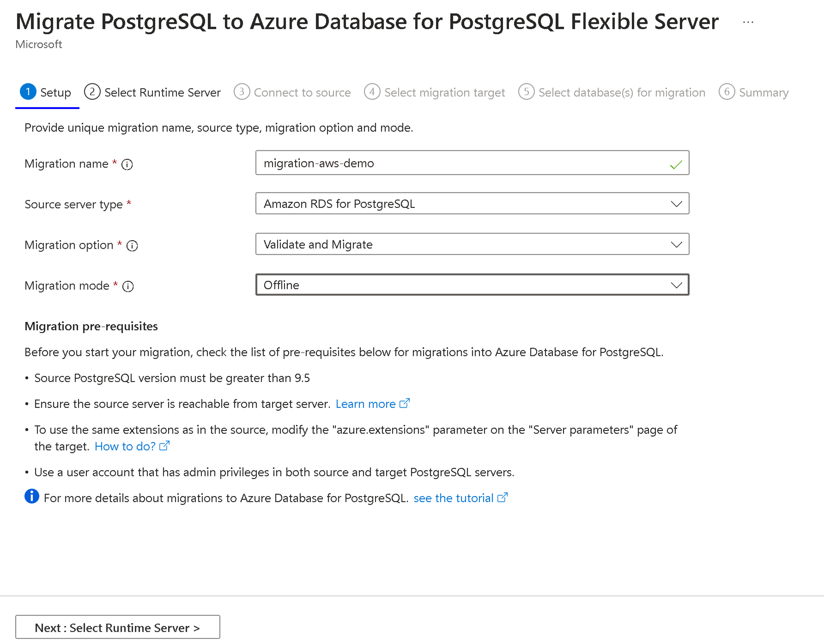Click Next Select Runtime Server button
The image size is (824, 644).
click(x=119, y=627)
